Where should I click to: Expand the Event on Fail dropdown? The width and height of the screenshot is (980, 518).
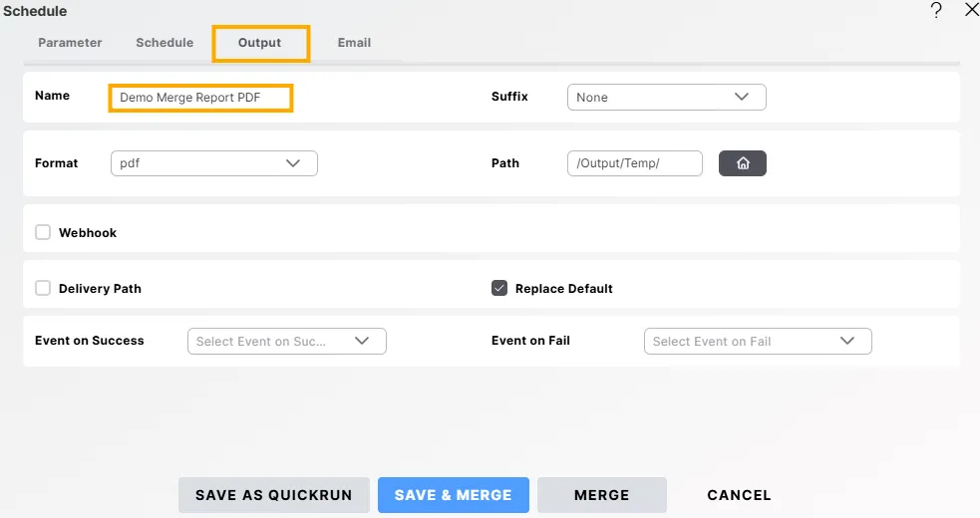[758, 341]
